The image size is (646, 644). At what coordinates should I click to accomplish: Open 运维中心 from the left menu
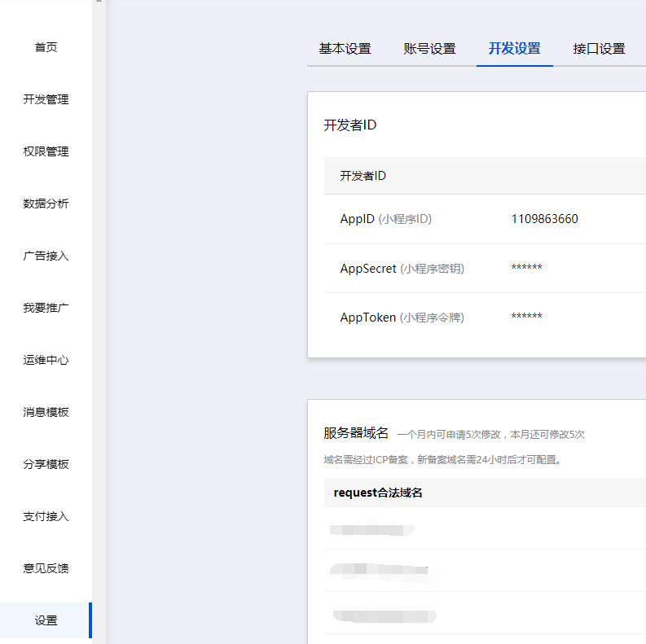[x=46, y=360]
